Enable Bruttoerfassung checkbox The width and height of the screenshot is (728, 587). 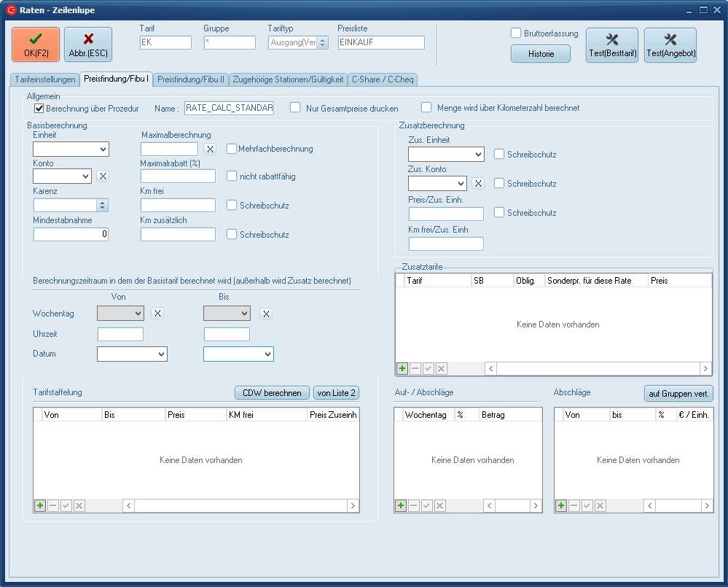click(516, 34)
